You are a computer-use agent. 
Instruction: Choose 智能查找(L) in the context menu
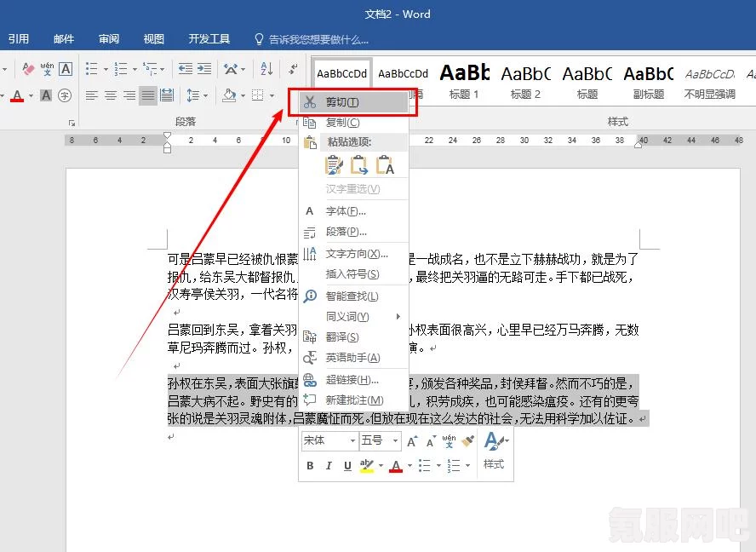(x=354, y=296)
